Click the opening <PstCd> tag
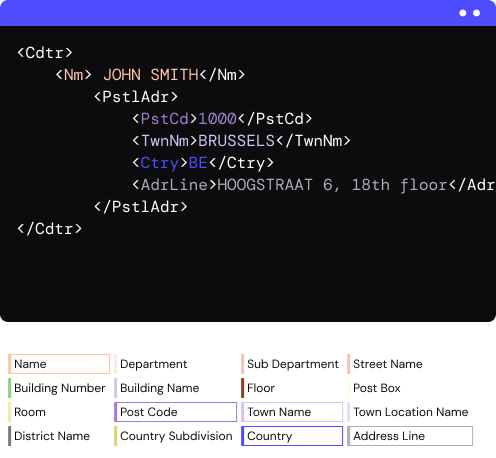The height and width of the screenshot is (458, 496). 165,119
